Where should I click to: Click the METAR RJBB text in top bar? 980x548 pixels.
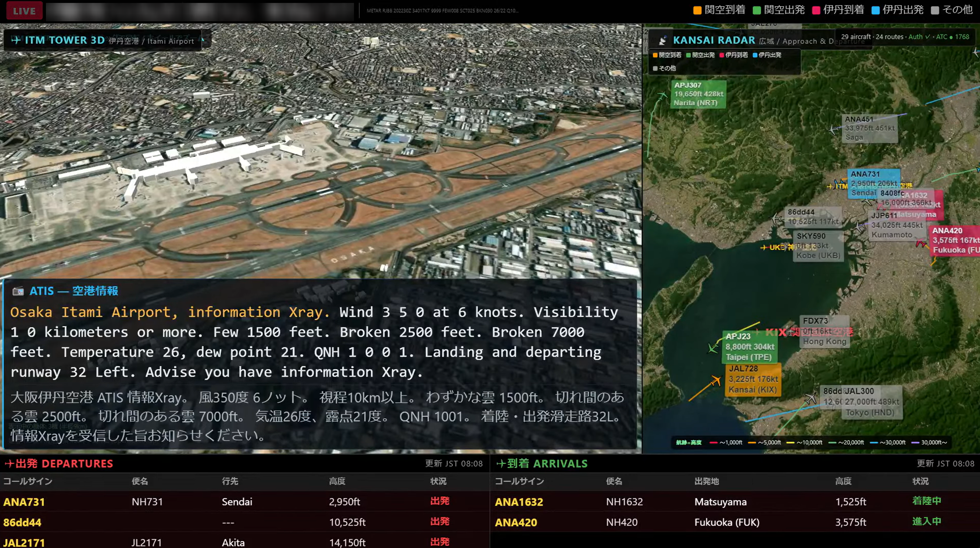(x=442, y=11)
